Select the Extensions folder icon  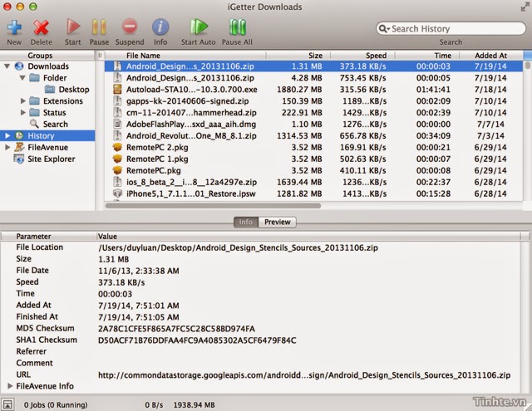pyautogui.click(x=34, y=101)
